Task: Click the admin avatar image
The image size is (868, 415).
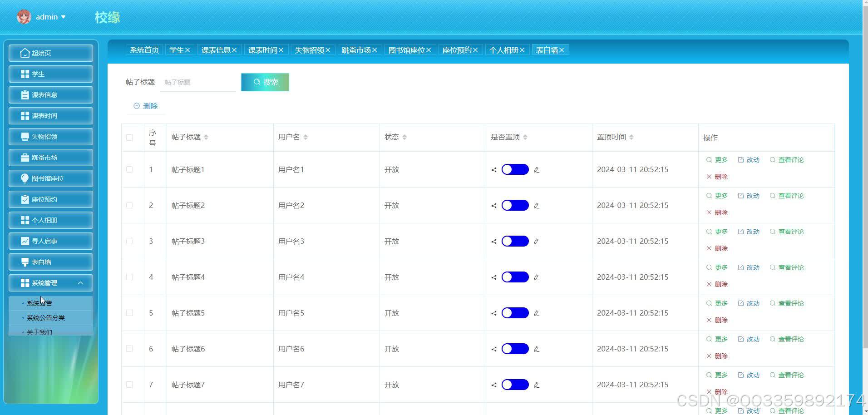Action: pyautogui.click(x=24, y=17)
